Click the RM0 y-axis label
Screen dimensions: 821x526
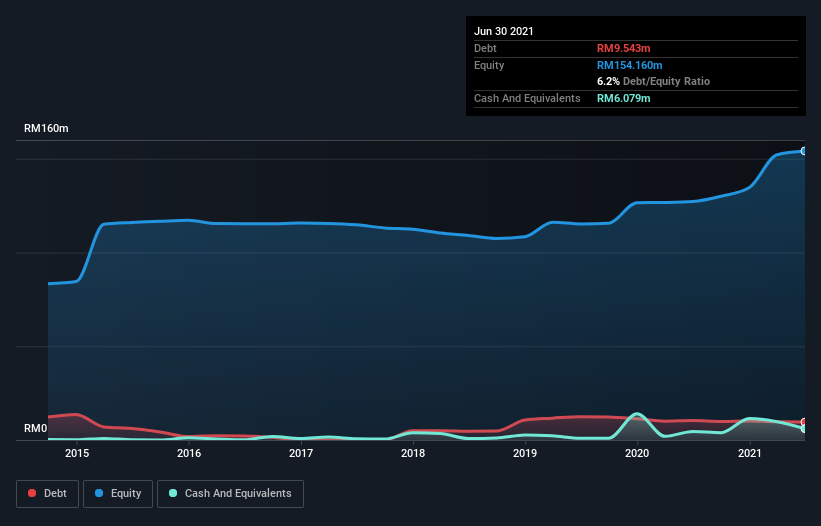click(x=36, y=428)
